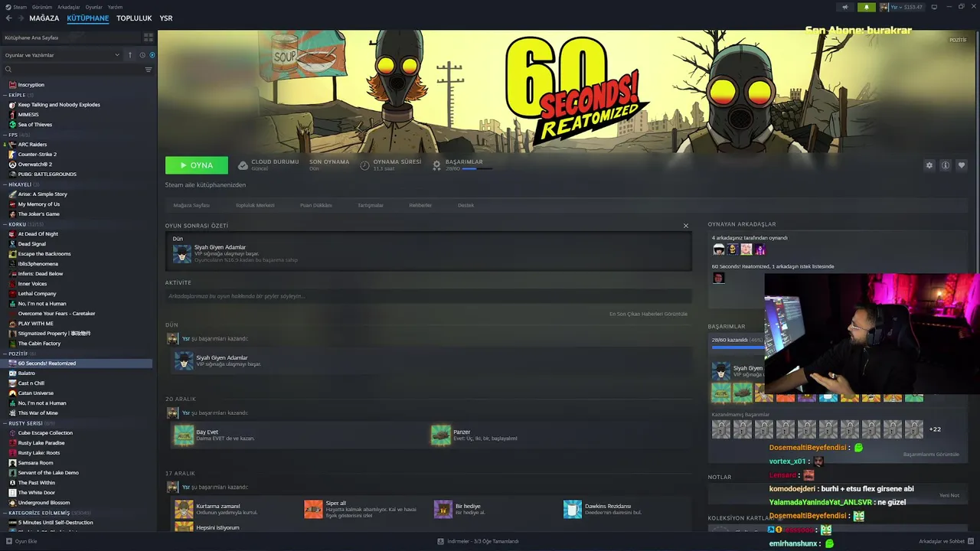The width and height of the screenshot is (980, 551).
Task: Click the forward navigation arrow
Action: pos(21,18)
